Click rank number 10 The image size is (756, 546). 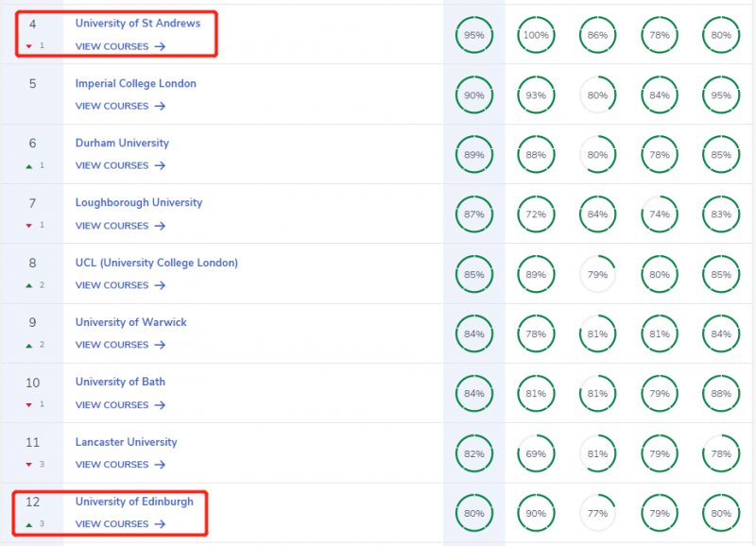[x=32, y=383]
